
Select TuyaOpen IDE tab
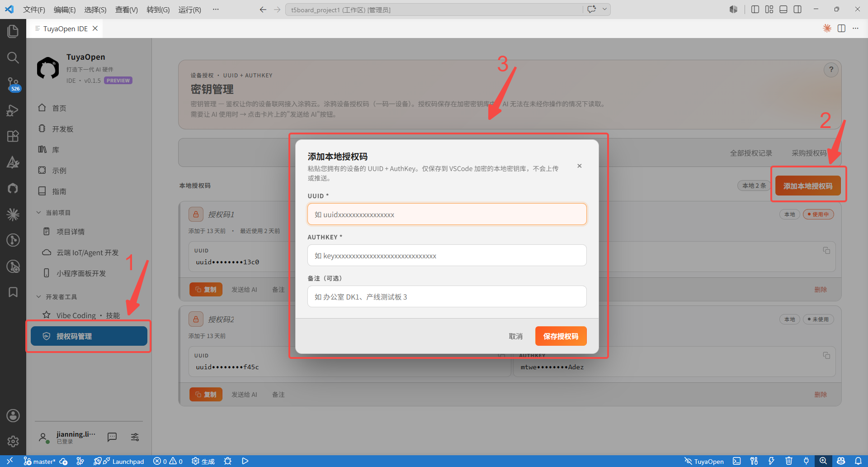66,29
